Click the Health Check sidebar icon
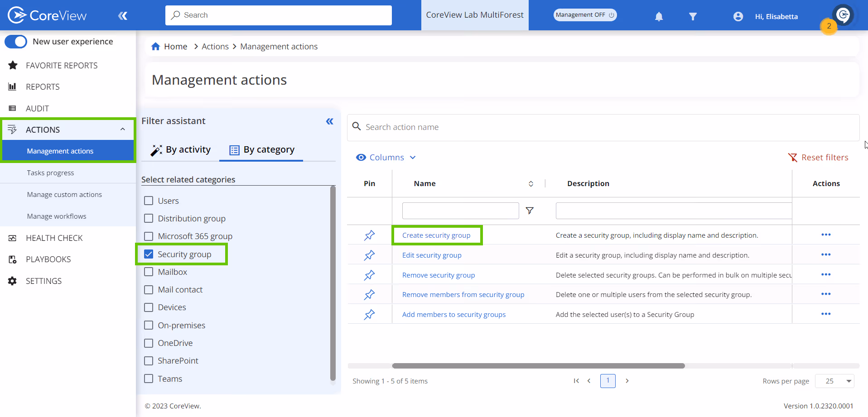 tap(12, 238)
